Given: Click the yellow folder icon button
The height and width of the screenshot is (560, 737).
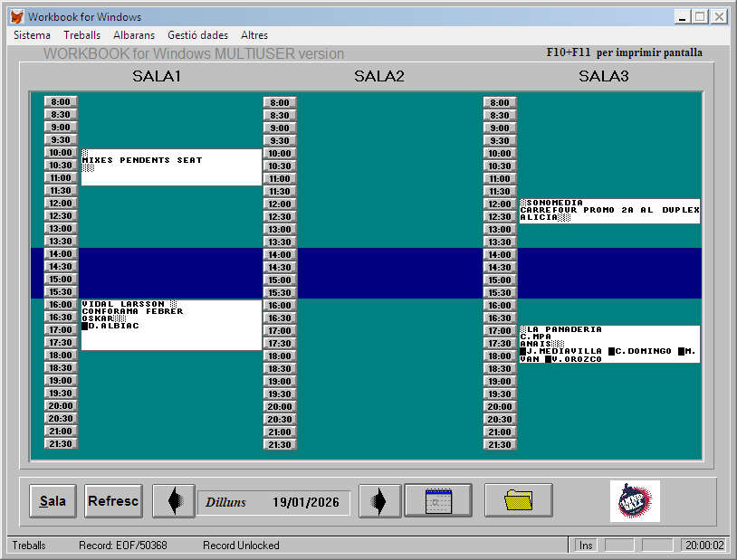Looking at the screenshot, I should [x=519, y=501].
